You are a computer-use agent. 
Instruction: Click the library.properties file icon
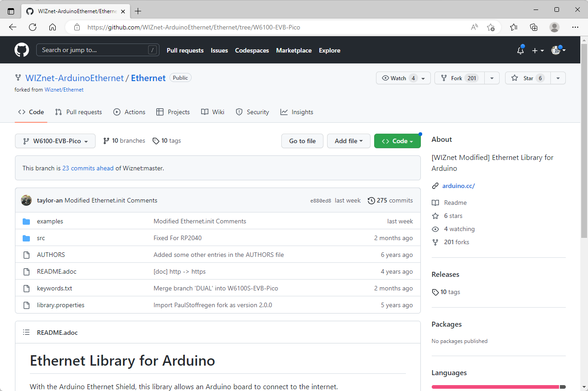[26, 305]
